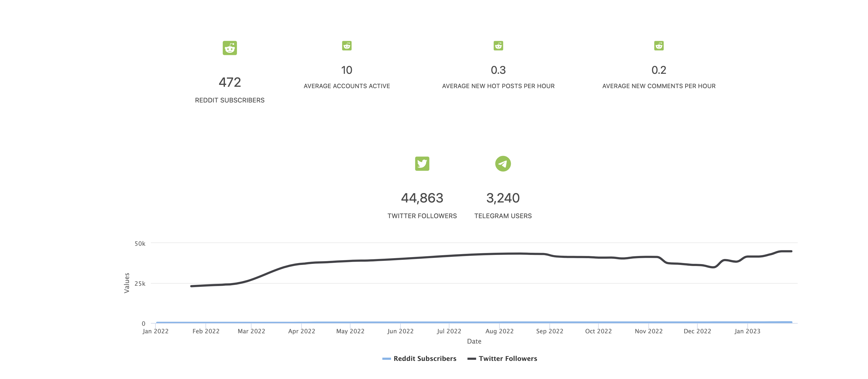The height and width of the screenshot is (379, 868).
Task: Click the 472 Reddit subscribers number
Action: coord(230,82)
